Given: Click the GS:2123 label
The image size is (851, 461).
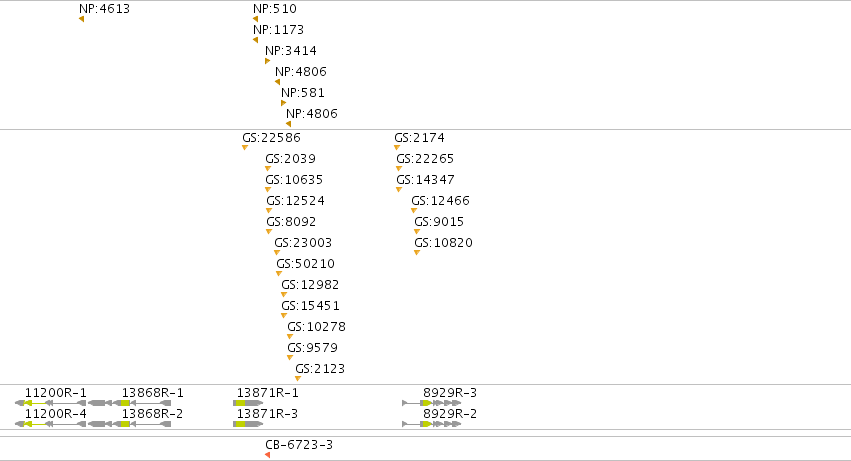Looking at the screenshot, I should 320,369.
